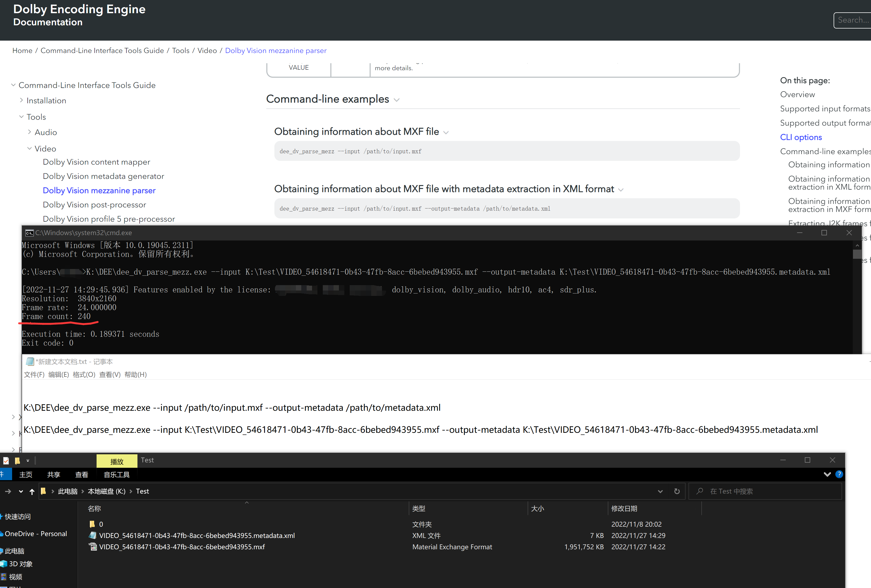The width and height of the screenshot is (871, 588).
Task: Open File Explorer help question-mark icon
Action: pos(839,474)
